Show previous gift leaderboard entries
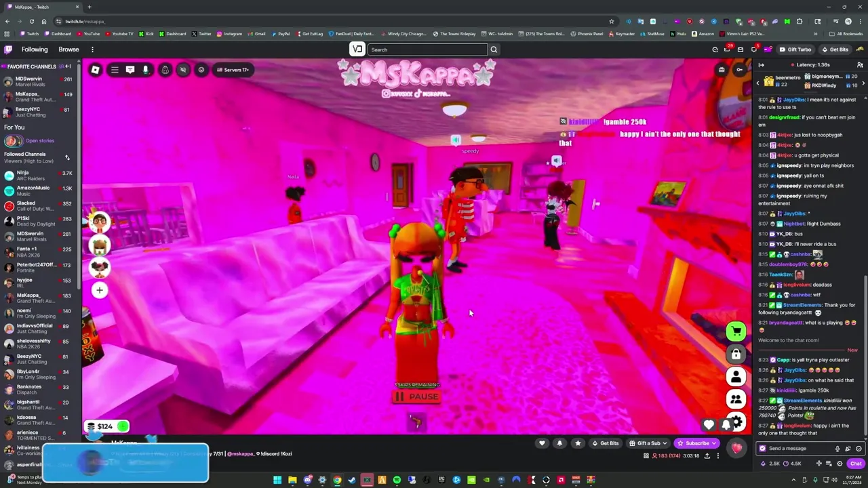The height and width of the screenshot is (488, 868). coord(757,83)
